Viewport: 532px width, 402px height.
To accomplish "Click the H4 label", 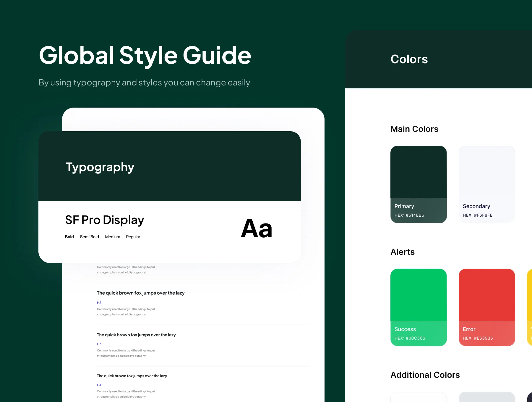I will tap(99, 385).
